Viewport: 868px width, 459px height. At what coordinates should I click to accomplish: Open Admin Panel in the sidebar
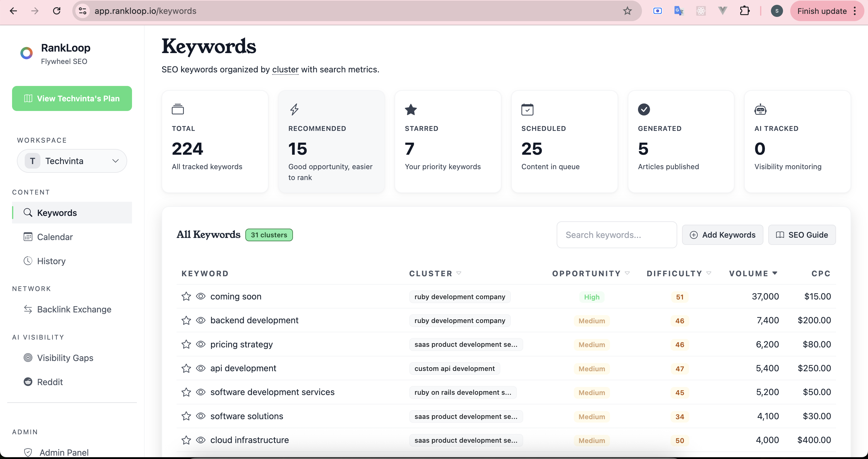pos(72,452)
